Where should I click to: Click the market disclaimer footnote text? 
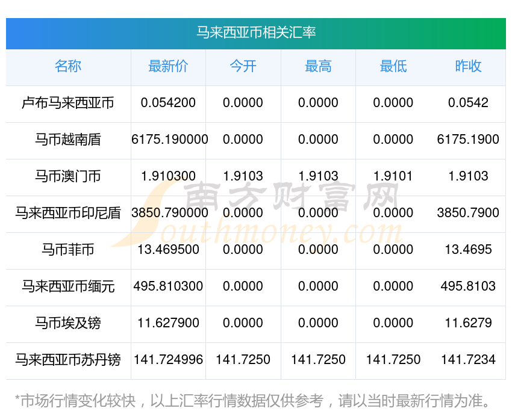click(x=253, y=401)
